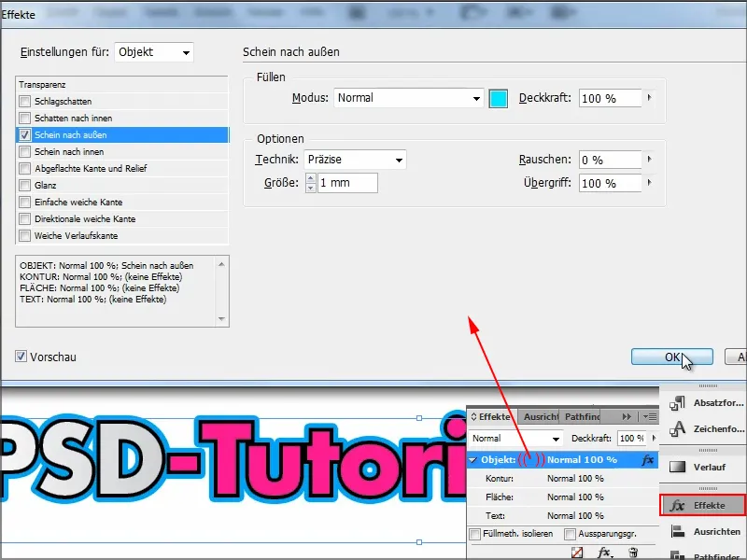747x560 pixels.
Task: Click the Rauschen 0 % field
Action: (611, 160)
